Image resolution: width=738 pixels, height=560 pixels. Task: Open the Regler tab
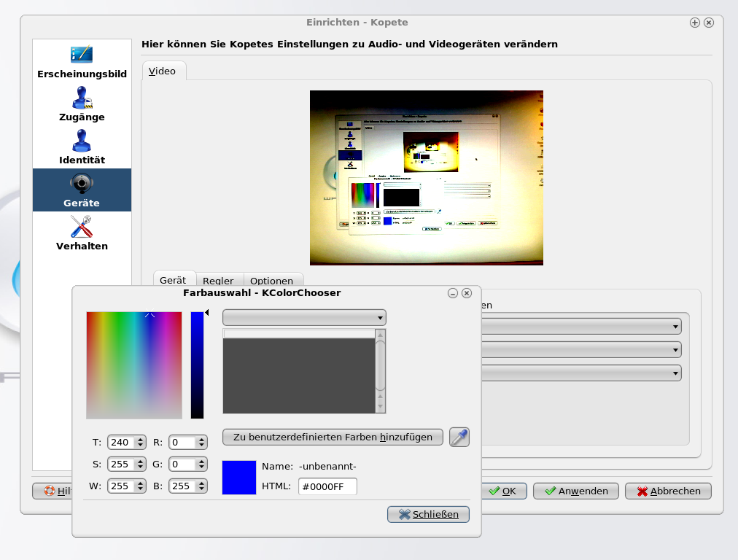tap(218, 281)
